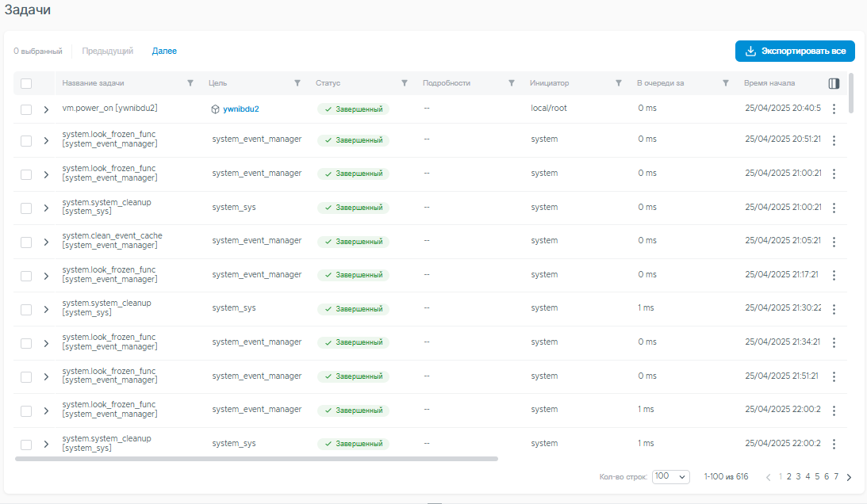Open row menu for task started 20:51:21
This screenshot has height=504, width=867.
tap(834, 140)
